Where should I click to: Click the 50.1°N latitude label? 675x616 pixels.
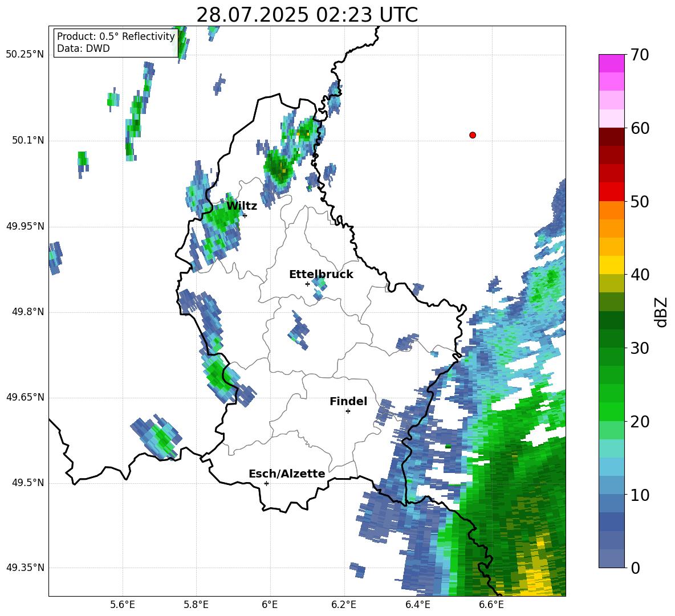coord(28,141)
